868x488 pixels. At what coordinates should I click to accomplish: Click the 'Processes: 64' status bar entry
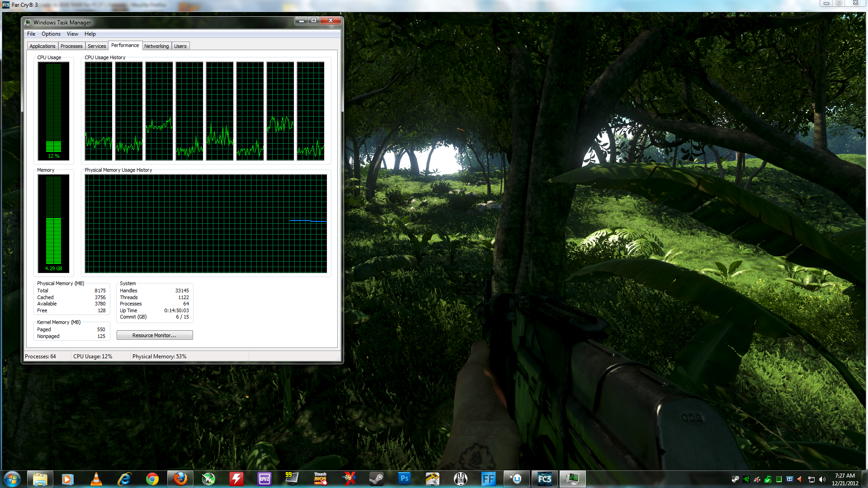[x=41, y=357]
